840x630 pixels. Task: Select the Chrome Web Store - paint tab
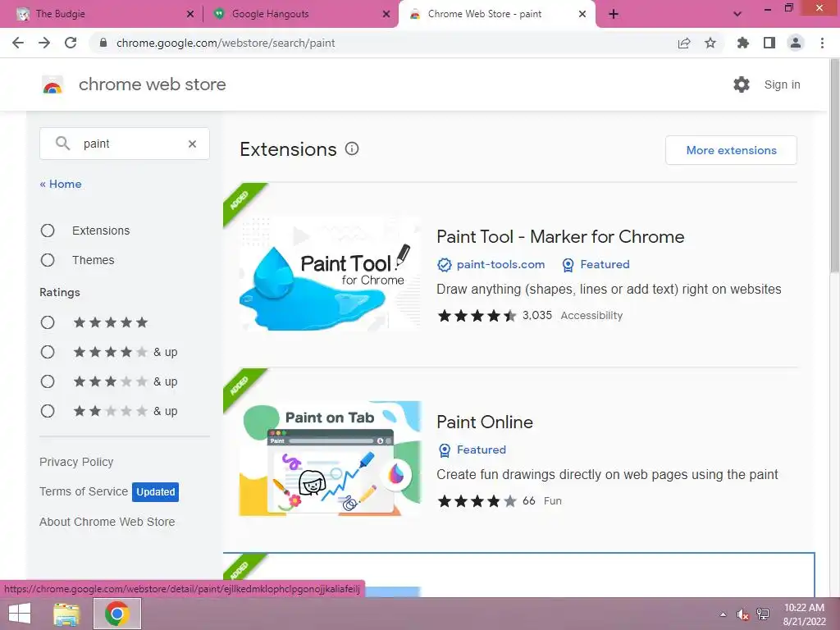click(x=496, y=14)
